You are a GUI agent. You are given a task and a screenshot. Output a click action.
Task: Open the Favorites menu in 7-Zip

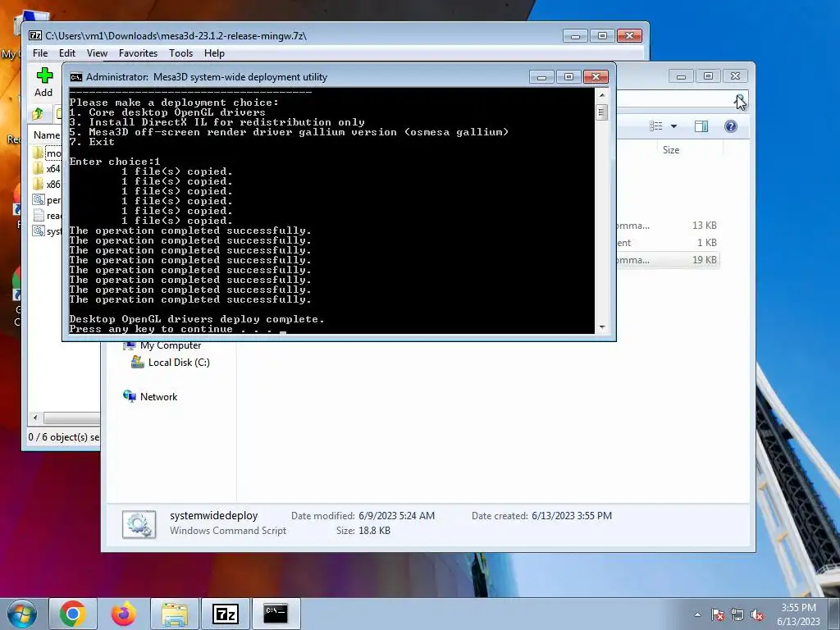coord(138,53)
